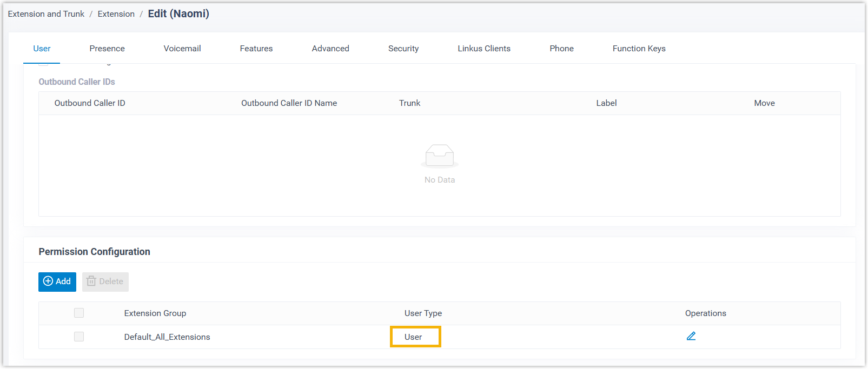868x369 pixels.
Task: Click the Add permission button
Action: (57, 281)
